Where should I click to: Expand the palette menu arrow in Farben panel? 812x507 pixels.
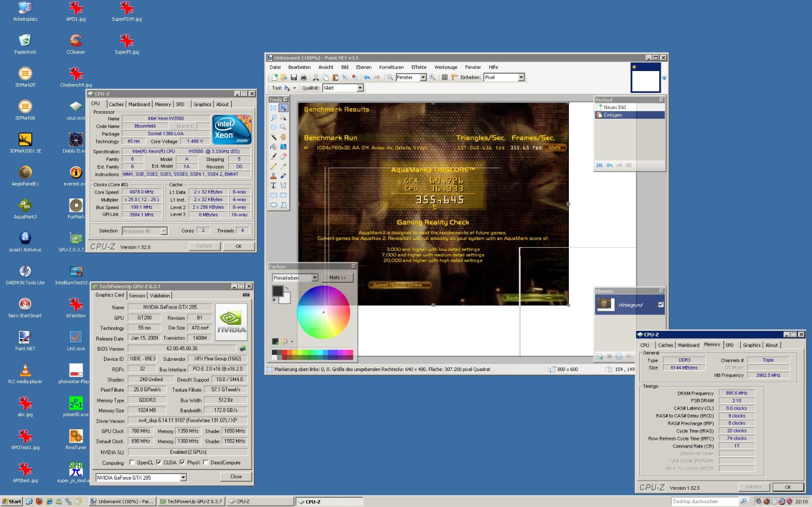pos(292,342)
